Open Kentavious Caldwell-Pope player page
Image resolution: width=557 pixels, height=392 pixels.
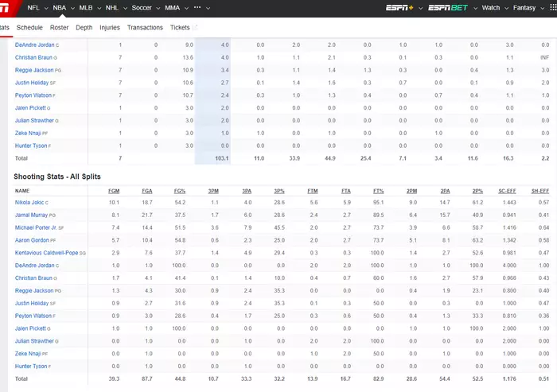pyautogui.click(x=46, y=253)
